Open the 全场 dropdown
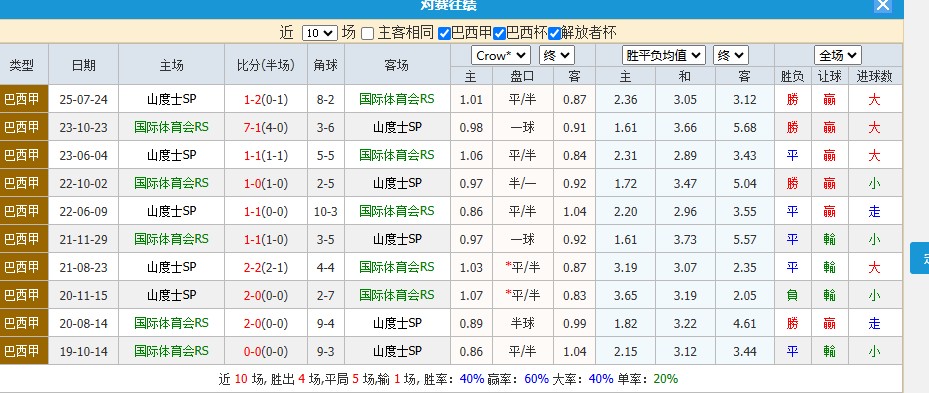This screenshot has width=929, height=393. tap(837, 56)
